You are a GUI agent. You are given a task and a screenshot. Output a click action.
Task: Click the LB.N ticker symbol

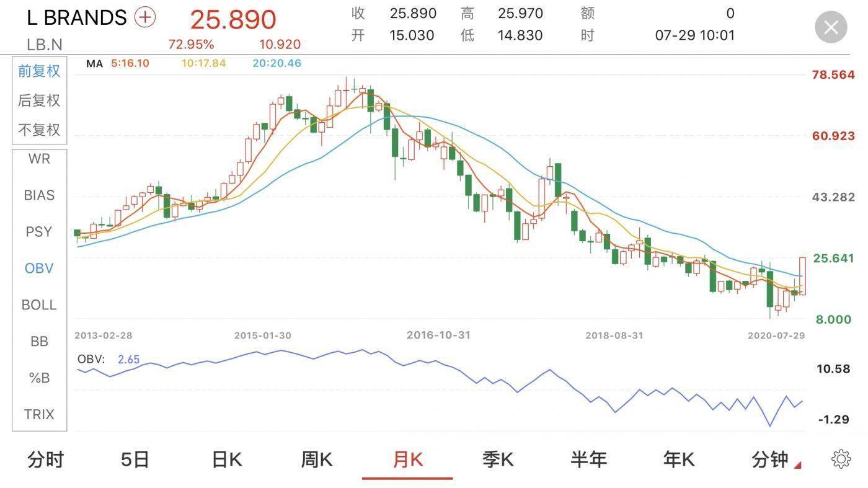pos(45,45)
